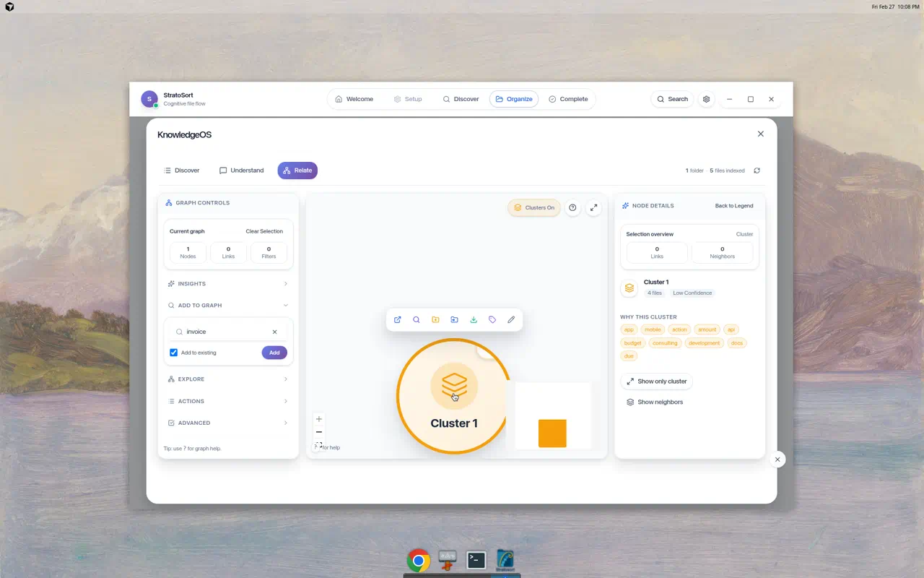The height and width of the screenshot is (578, 924).
Task: Expand the Insights section
Action: point(228,284)
